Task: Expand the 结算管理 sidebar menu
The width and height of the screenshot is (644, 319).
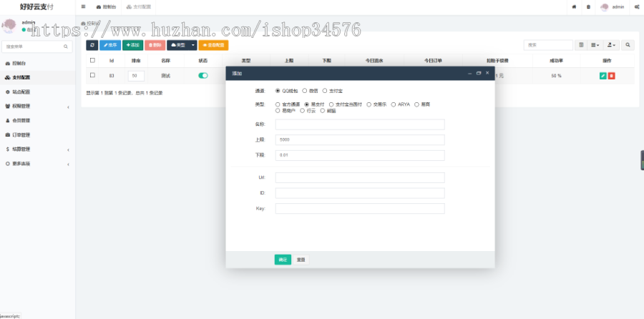Action: 37,149
